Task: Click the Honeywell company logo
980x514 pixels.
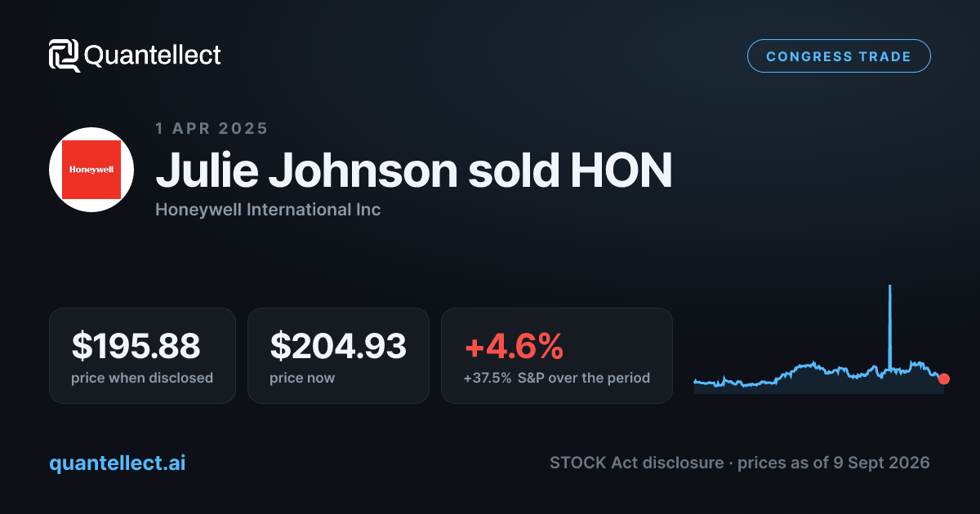Action: 91,170
